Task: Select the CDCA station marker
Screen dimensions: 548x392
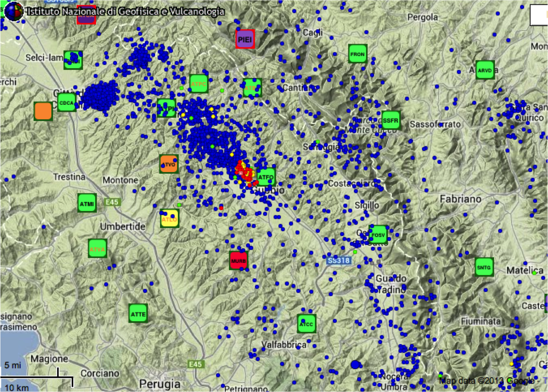Action: (67, 103)
